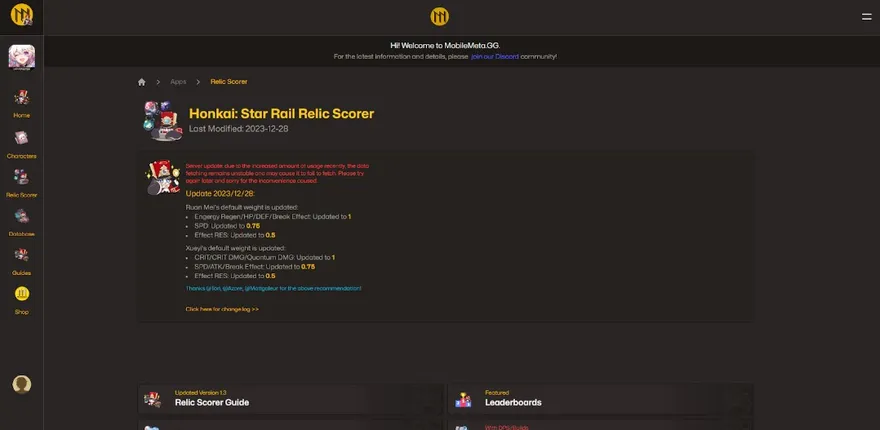Screen dimensions: 880x430
Task: Click the Leaderboards trophy icon
Action: [464, 400]
